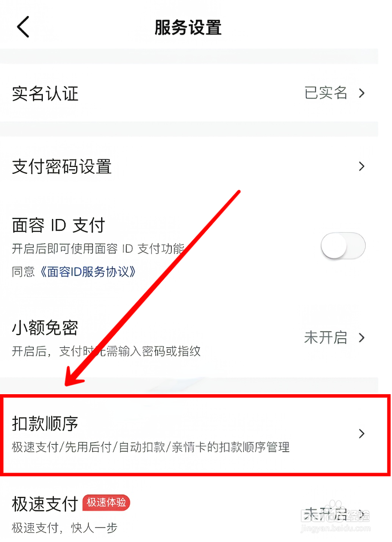Tap the 服务设置 page title
This screenshot has height=542, width=392.
[188, 28]
